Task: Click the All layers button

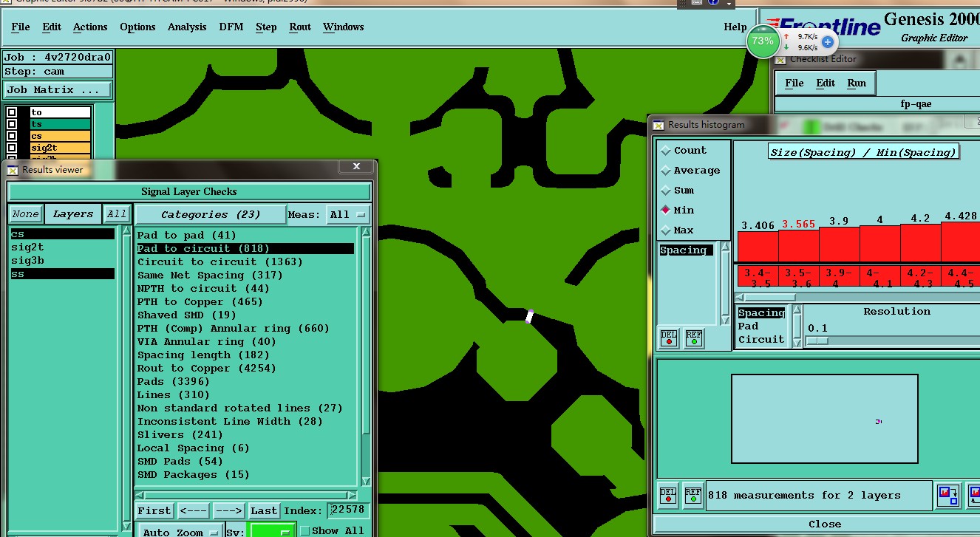Action: pos(117,214)
